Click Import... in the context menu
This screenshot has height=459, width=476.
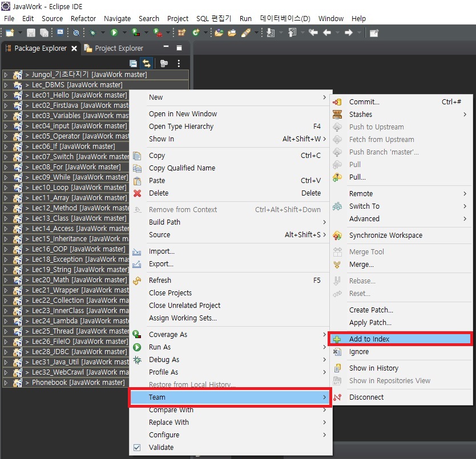click(x=230, y=251)
